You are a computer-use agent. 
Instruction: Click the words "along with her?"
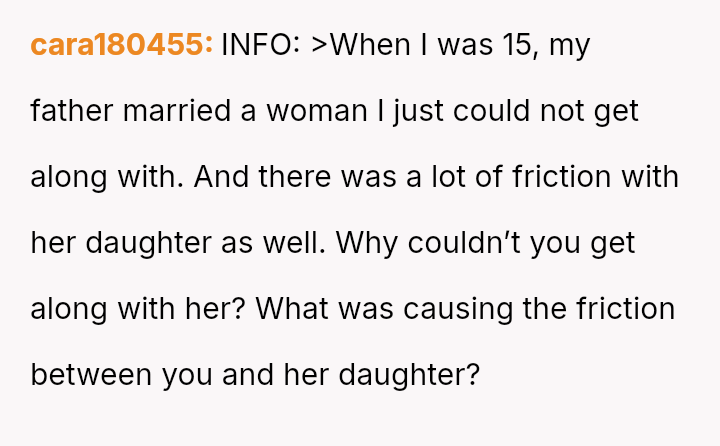(138, 309)
